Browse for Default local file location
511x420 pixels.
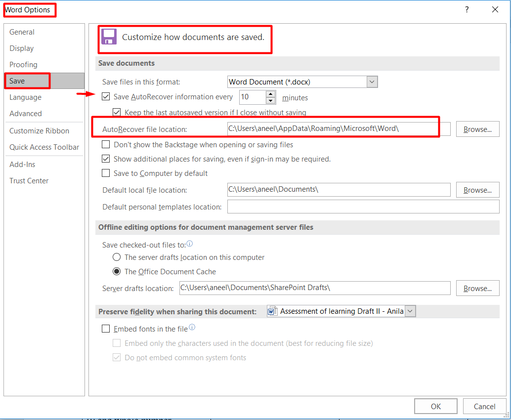point(477,190)
